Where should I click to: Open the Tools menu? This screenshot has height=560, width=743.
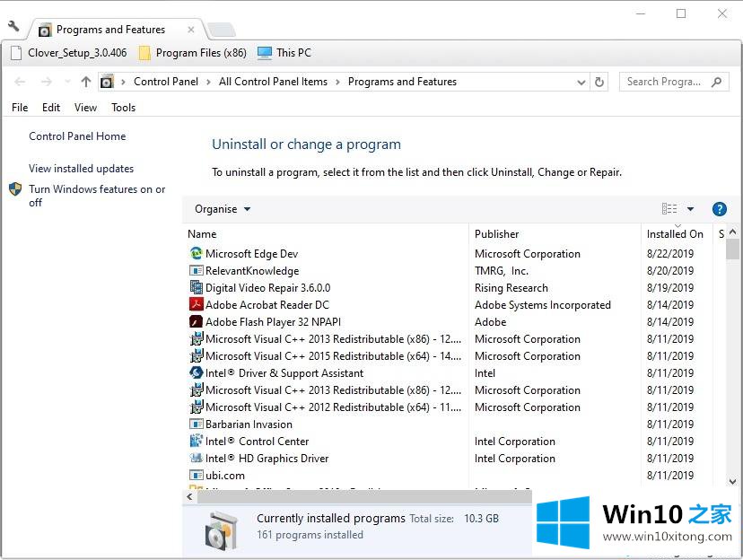124,108
